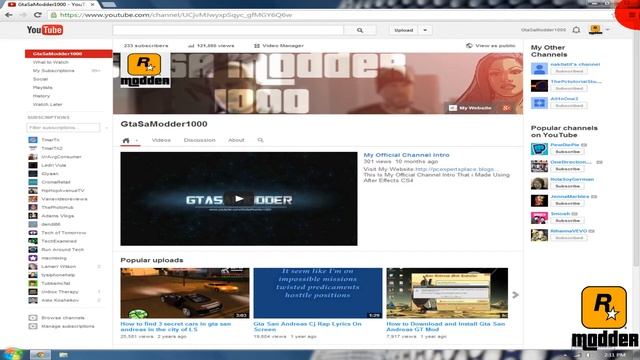The height and width of the screenshot is (360, 640).
Task: Click My Website link on the banner
Action: tap(475, 108)
